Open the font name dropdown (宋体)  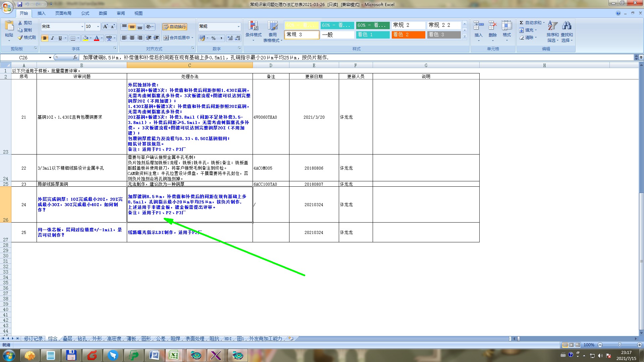tap(82, 26)
